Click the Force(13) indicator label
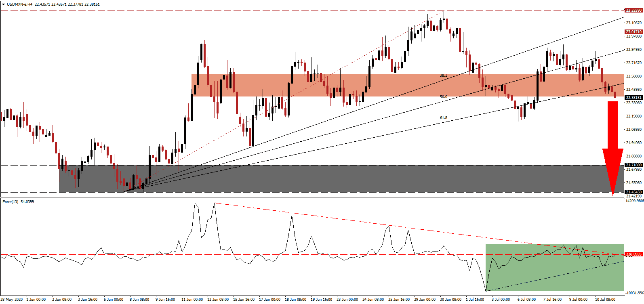Viewport: 644px width, 304px height. [18, 202]
